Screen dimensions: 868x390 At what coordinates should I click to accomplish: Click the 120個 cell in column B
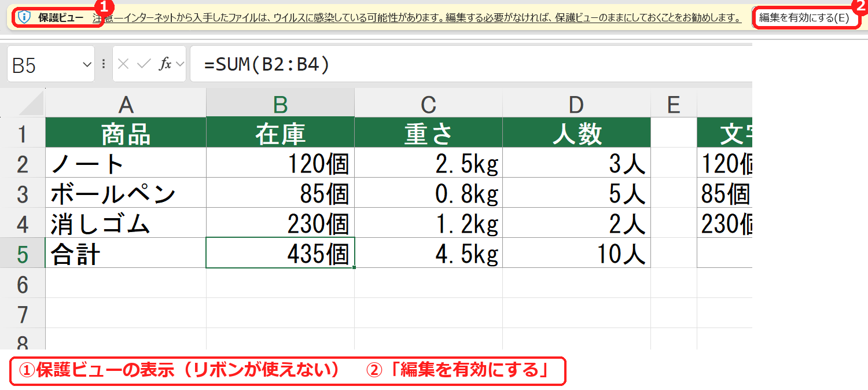coord(280,163)
